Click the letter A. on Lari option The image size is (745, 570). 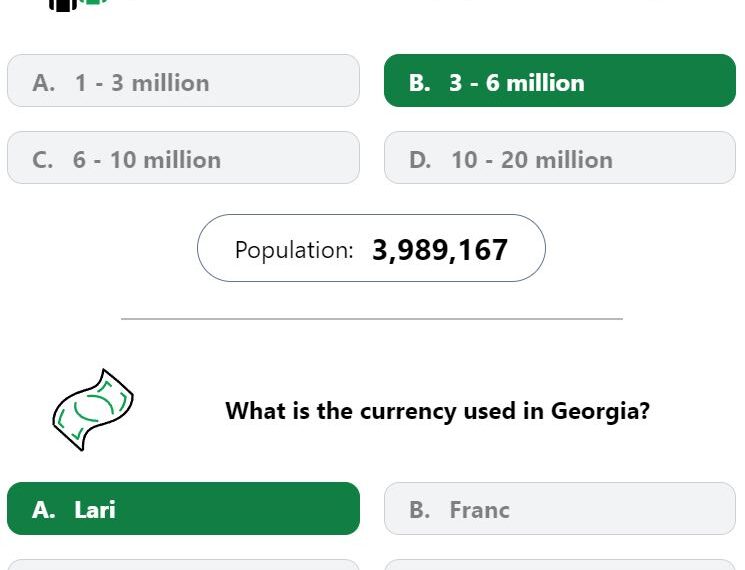click(44, 510)
